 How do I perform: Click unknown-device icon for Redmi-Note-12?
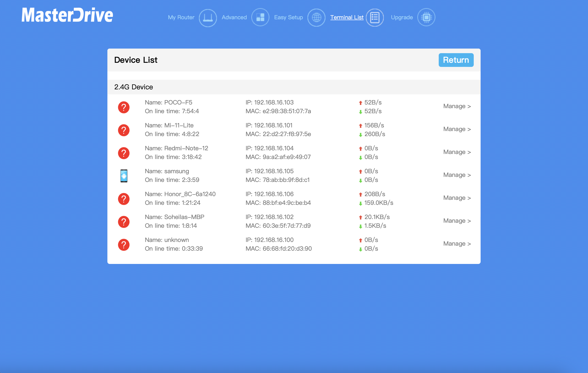[124, 153]
